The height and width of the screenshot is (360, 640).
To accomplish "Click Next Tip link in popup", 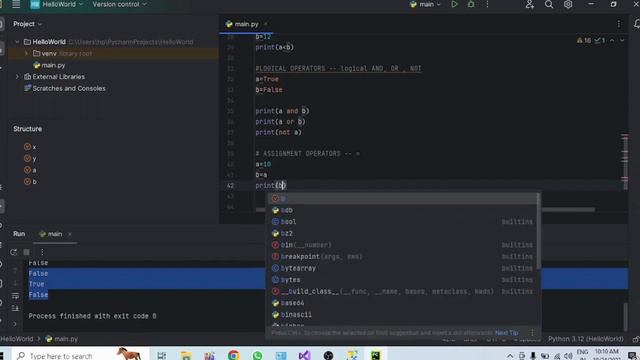I will pyautogui.click(x=506, y=333).
